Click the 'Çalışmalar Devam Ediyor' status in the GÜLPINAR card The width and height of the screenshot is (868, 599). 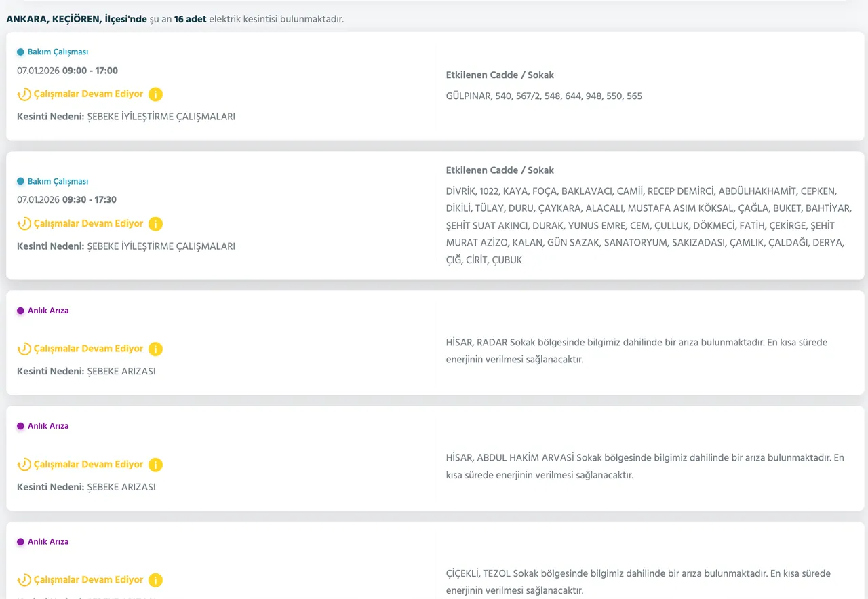pos(88,94)
